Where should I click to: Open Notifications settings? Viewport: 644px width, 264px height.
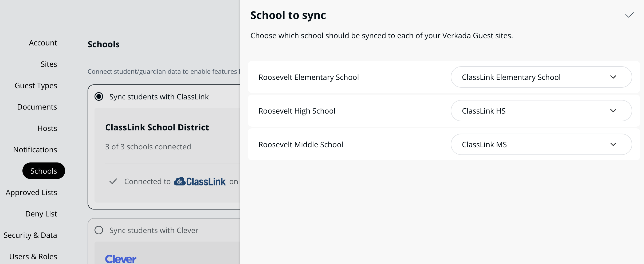coord(35,150)
